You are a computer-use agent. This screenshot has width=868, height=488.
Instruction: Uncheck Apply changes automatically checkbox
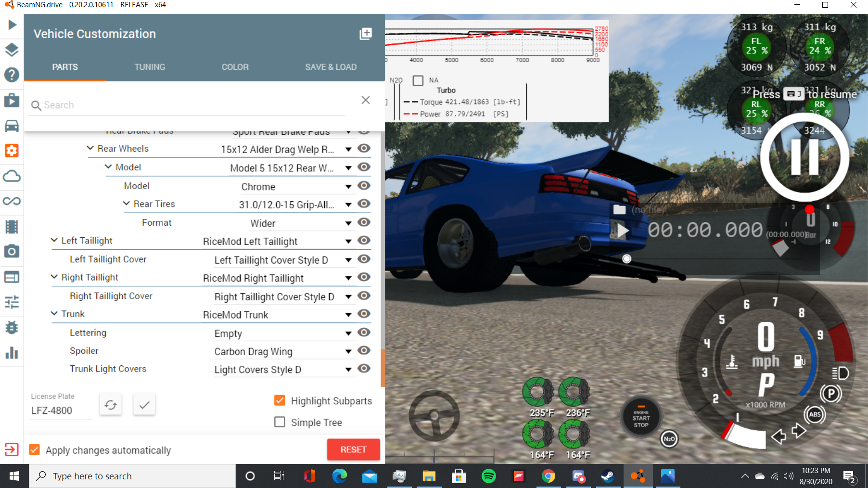pyautogui.click(x=34, y=449)
